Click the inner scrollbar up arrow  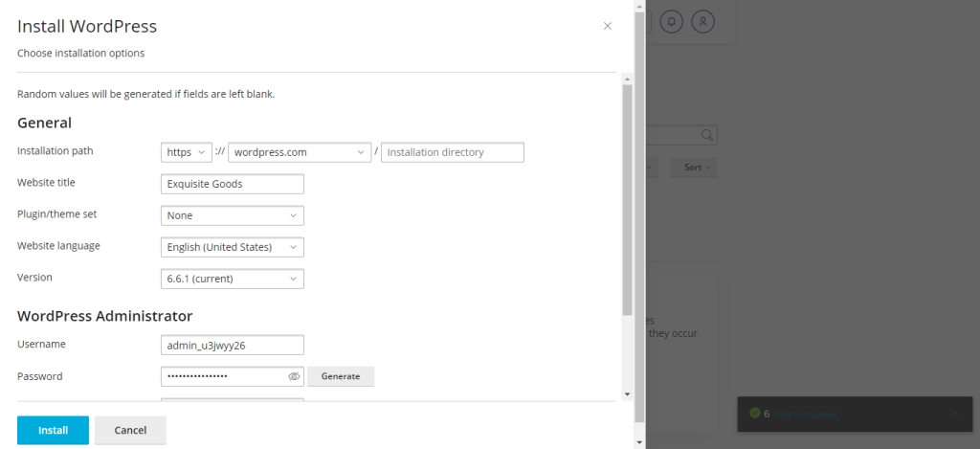[628, 78]
